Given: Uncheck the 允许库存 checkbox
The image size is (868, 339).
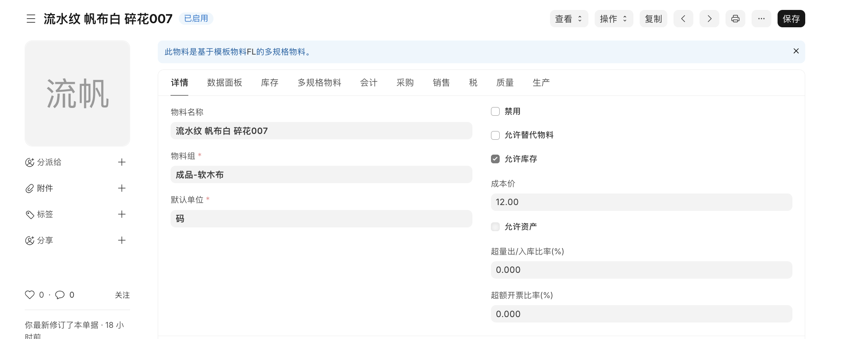Looking at the screenshot, I should click(x=495, y=159).
